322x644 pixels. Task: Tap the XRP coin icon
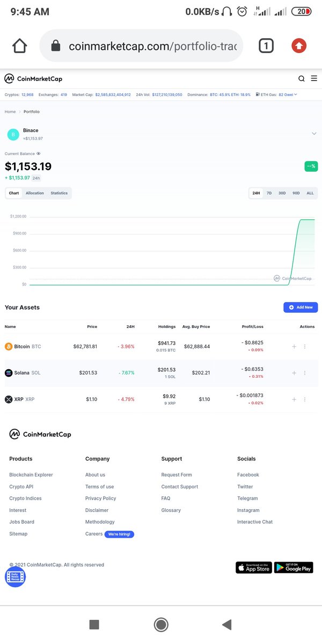click(9, 399)
